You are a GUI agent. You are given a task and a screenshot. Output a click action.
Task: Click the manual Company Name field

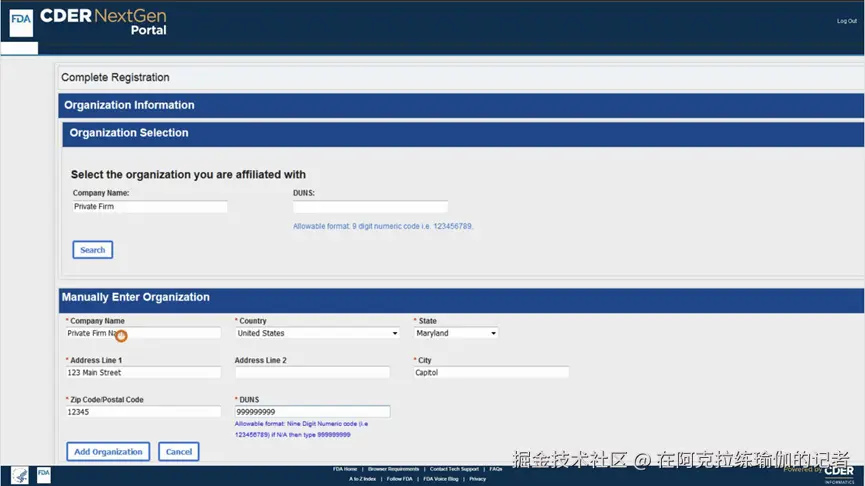(x=143, y=333)
